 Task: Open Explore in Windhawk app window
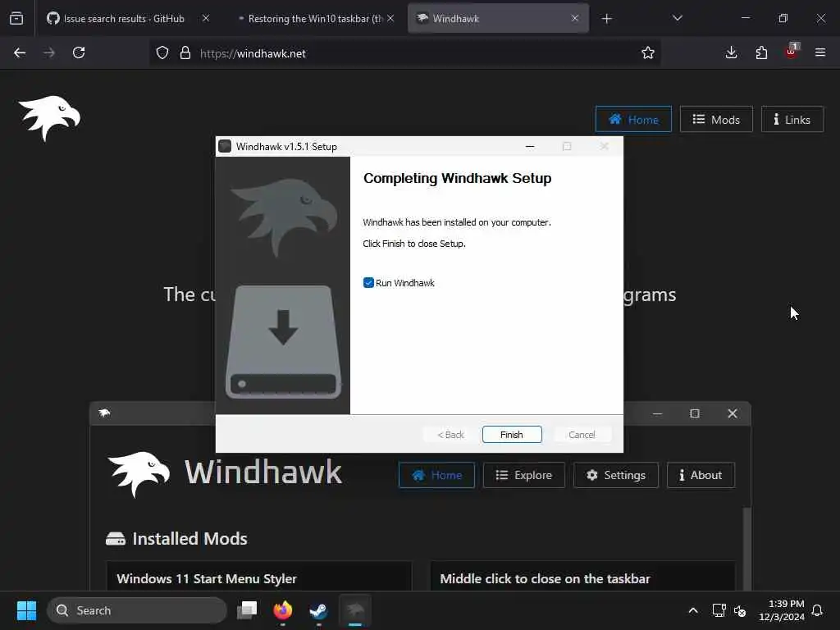click(524, 475)
